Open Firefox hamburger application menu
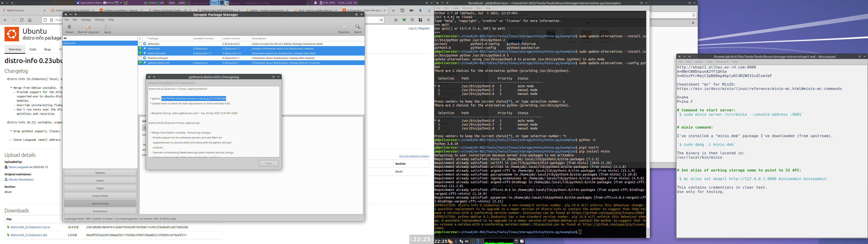This screenshot has width=868, height=244. [x=429, y=20]
